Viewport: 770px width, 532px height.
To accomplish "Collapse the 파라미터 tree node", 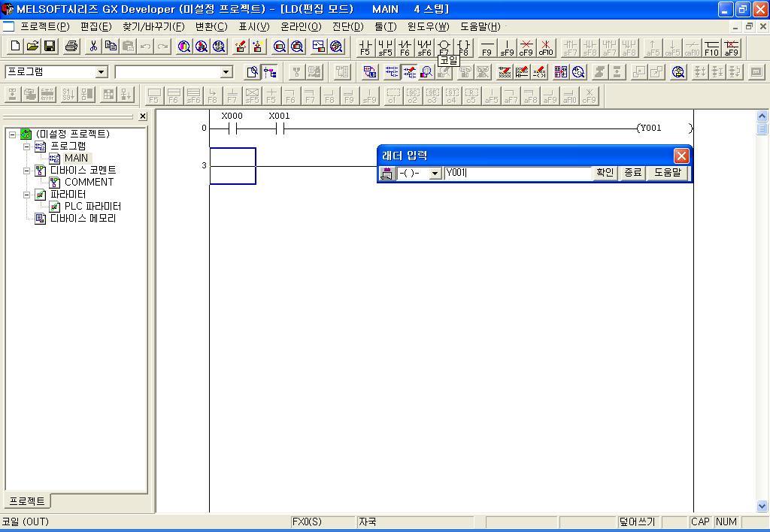I will 27,195.
